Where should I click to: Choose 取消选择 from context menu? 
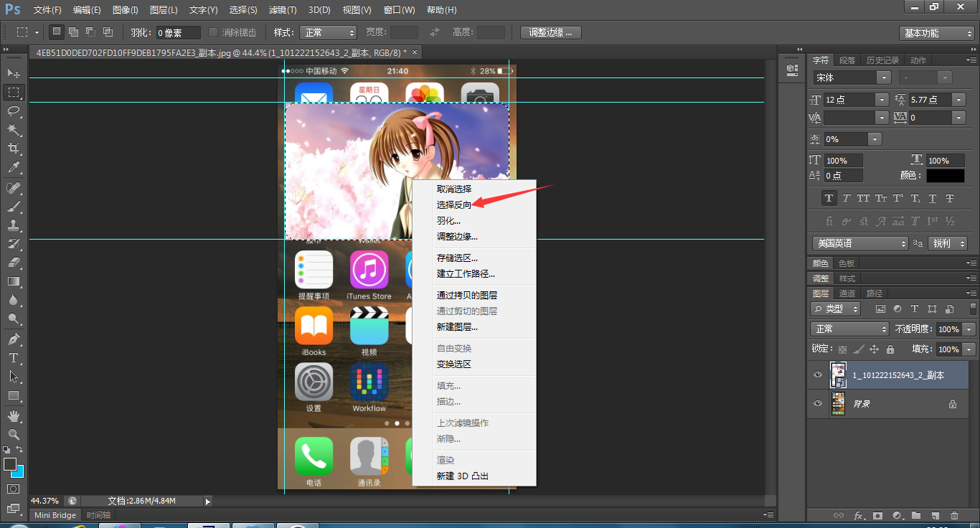[x=454, y=189]
